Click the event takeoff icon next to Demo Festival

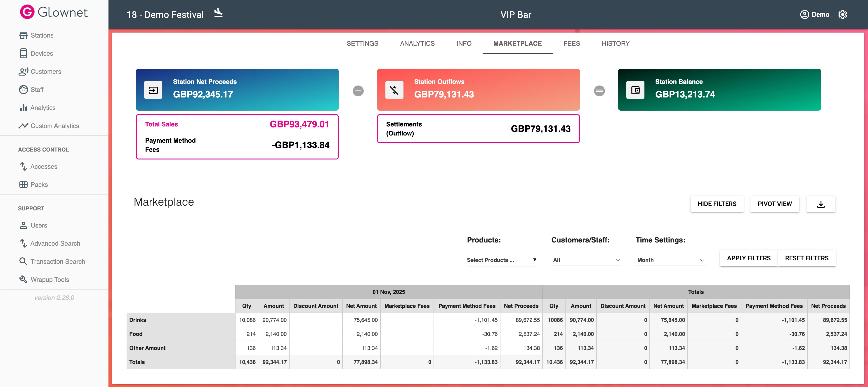219,14
